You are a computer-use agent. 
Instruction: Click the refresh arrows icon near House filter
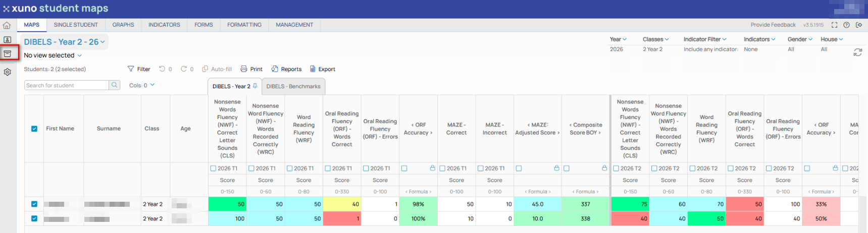click(x=857, y=52)
